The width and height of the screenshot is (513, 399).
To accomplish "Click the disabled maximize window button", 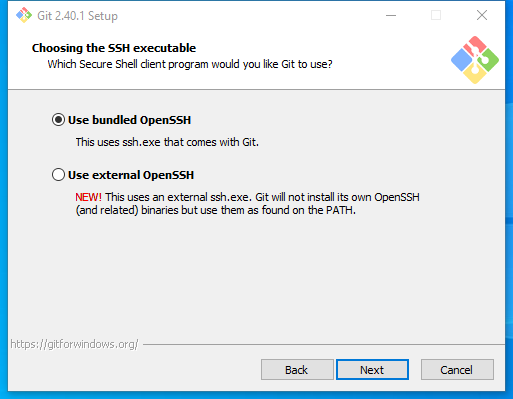I will coord(436,15).
